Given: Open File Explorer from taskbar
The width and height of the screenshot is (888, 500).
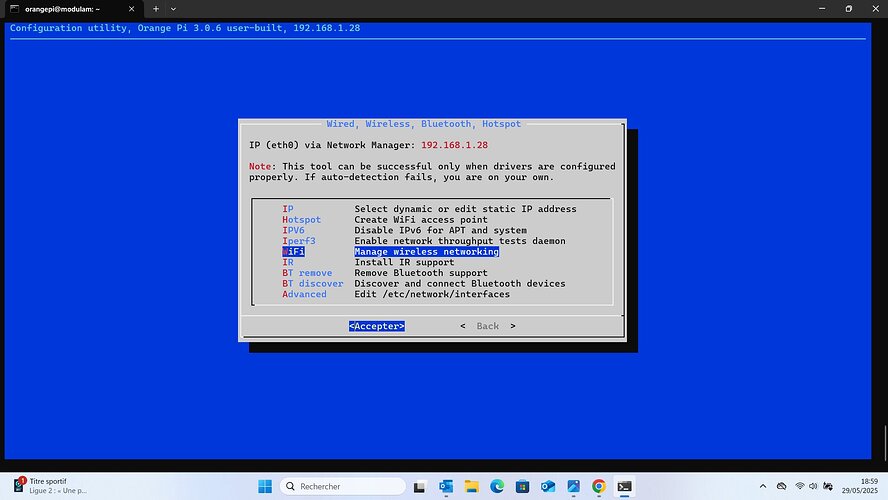Looking at the screenshot, I should (x=471, y=486).
